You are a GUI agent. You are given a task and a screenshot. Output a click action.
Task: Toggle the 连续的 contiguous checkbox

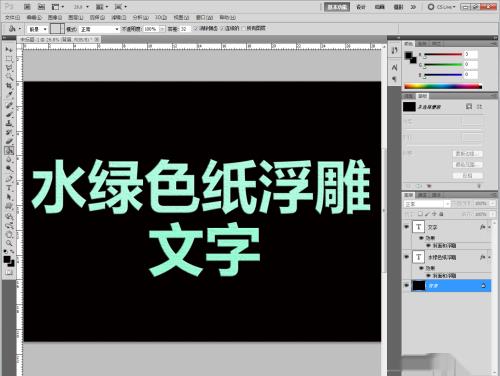[222, 29]
